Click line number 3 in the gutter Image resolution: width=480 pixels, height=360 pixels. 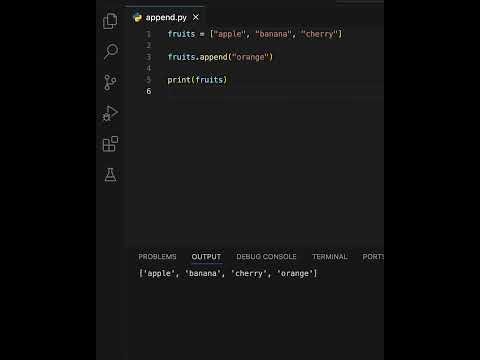tap(149, 57)
